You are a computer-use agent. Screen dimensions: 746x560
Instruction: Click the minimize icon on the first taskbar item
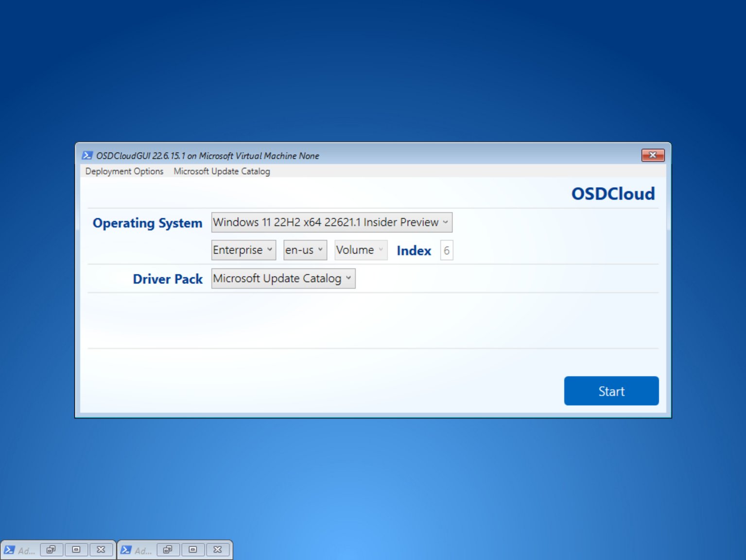(x=76, y=550)
